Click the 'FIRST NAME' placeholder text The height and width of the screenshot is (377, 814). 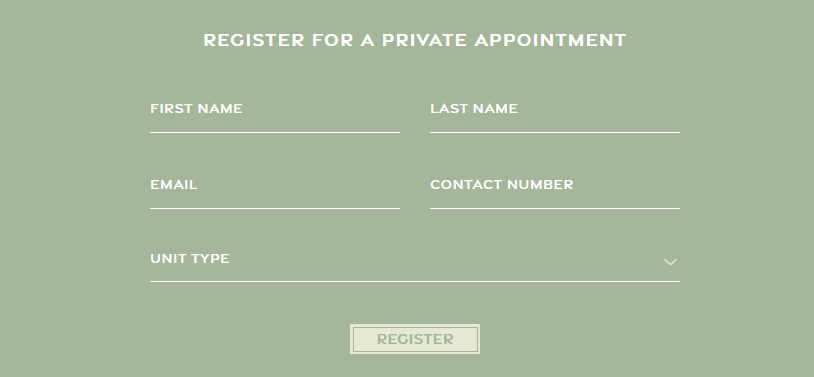[x=196, y=109]
